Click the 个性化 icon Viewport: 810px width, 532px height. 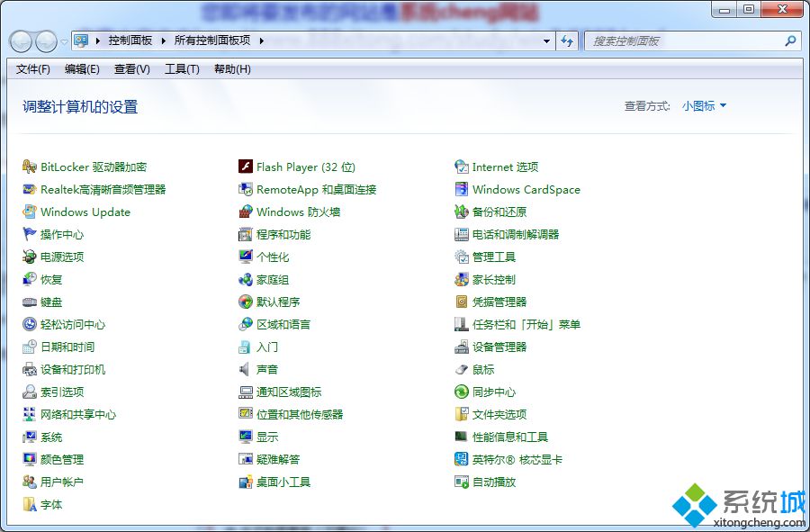246,257
